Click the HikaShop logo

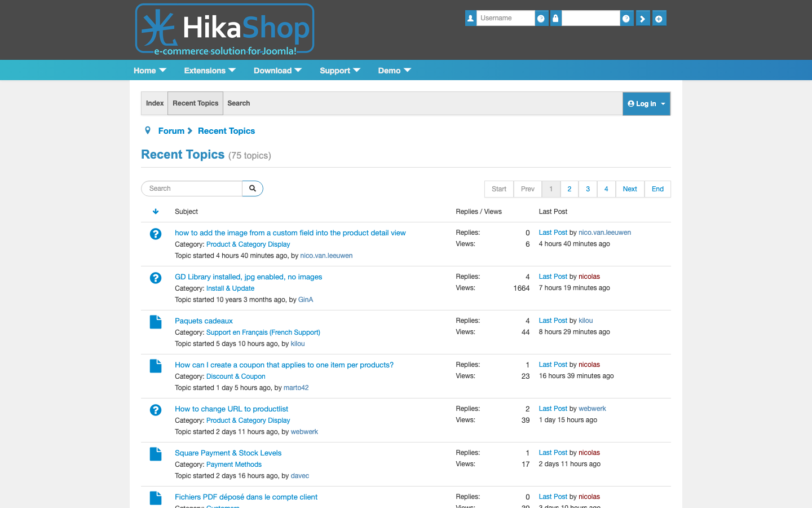(224, 30)
